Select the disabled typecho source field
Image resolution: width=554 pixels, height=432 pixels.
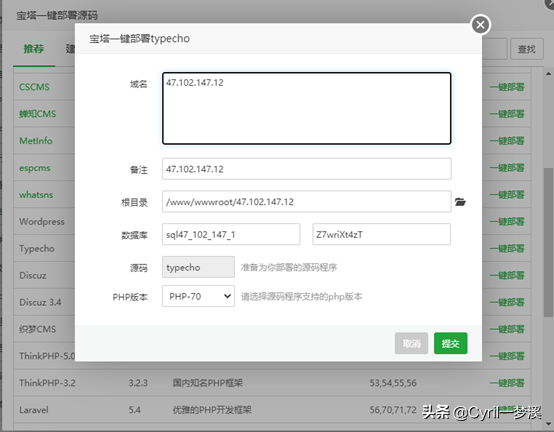pyautogui.click(x=198, y=267)
